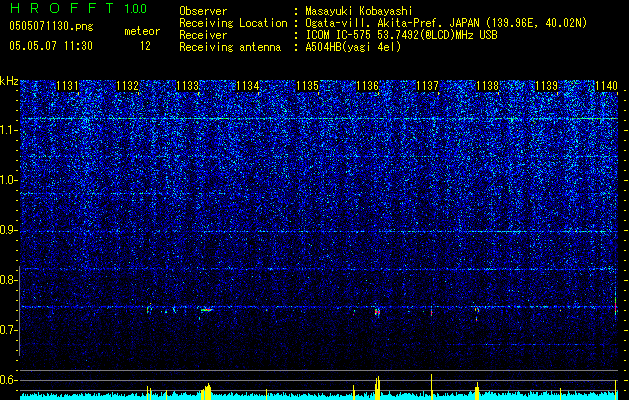
Task: Click the date stamp 05.05.07 11:30
Action: [x=51, y=46]
